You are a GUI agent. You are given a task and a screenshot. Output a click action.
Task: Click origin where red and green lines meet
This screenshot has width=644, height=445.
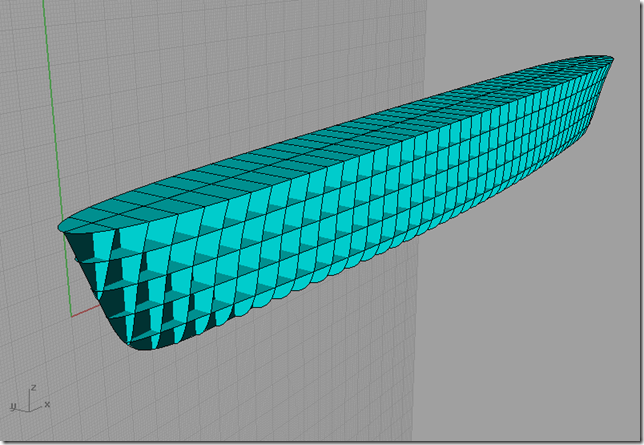(71, 317)
